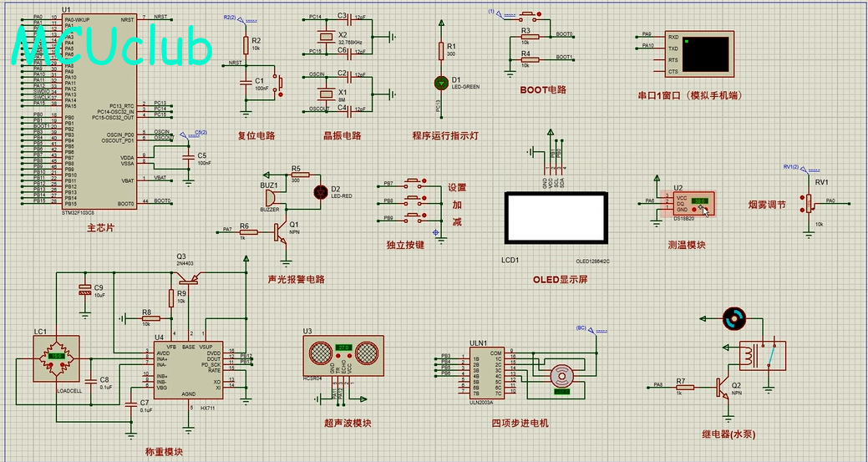
Task: Click the 四项步进电机 label
Action: (520, 424)
